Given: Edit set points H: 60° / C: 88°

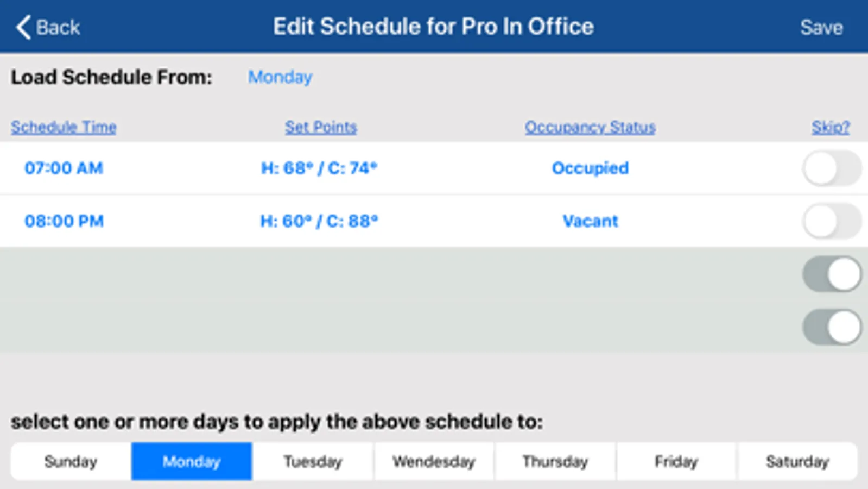Looking at the screenshot, I should [319, 221].
